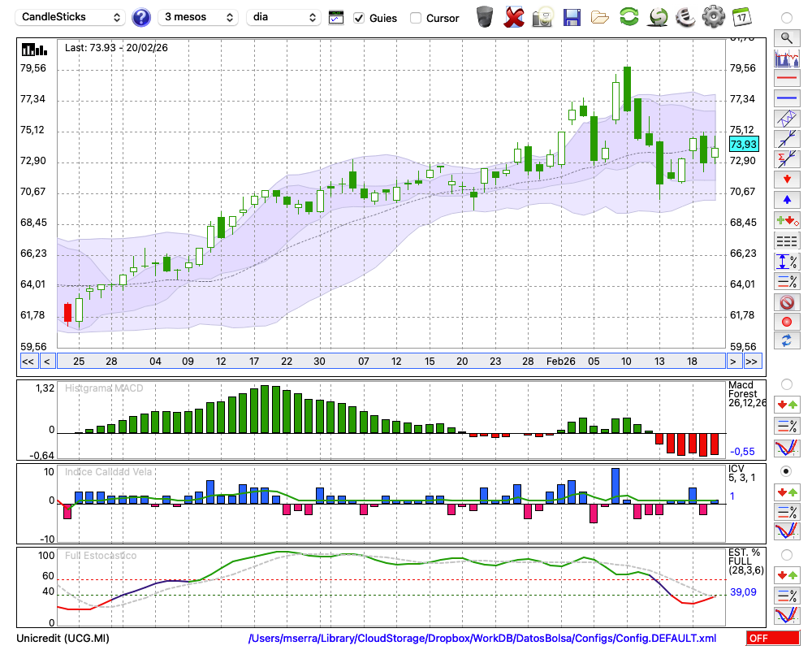The height and width of the screenshot is (650, 812).
Task: Click the blue question mark help icon
Action: (141, 17)
